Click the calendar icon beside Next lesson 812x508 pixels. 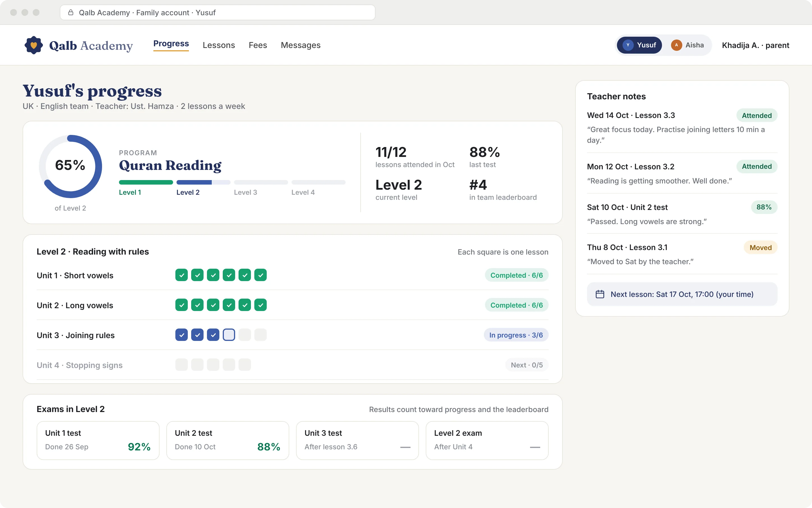click(x=600, y=294)
